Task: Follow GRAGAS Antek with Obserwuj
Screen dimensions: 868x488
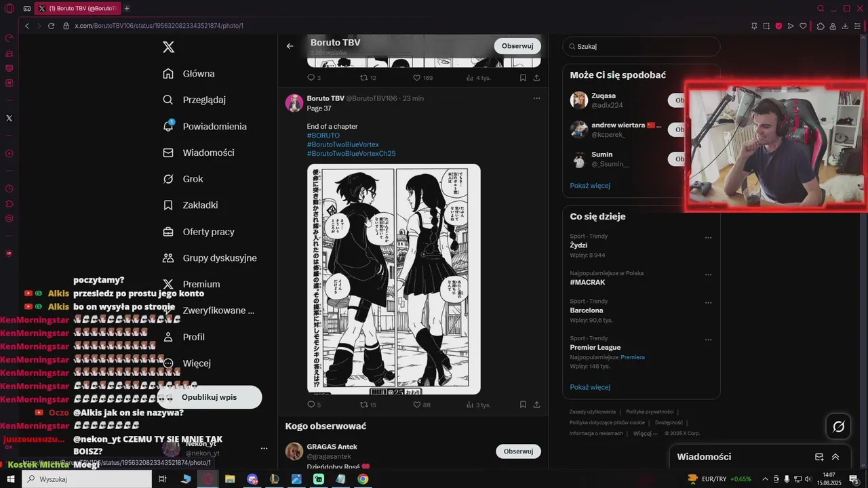Action: coord(517,451)
